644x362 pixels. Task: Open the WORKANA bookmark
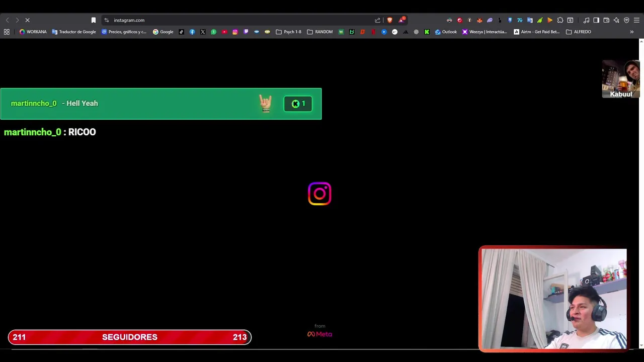pos(33,32)
